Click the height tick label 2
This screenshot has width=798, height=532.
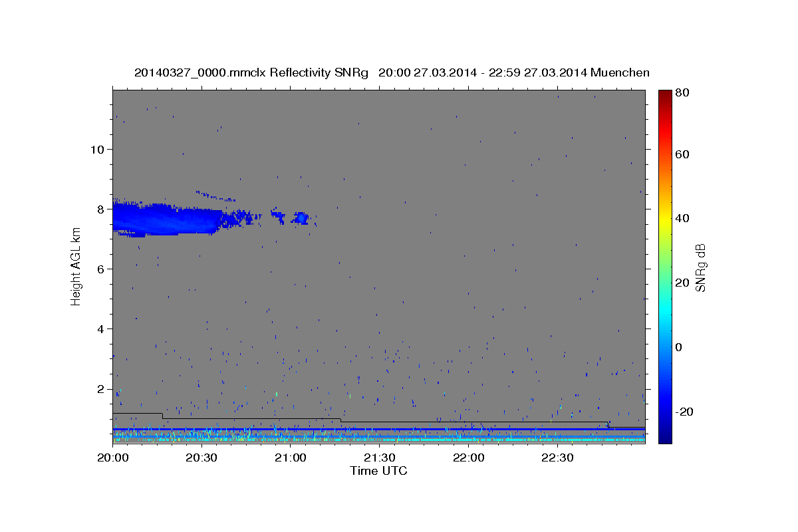pos(102,389)
